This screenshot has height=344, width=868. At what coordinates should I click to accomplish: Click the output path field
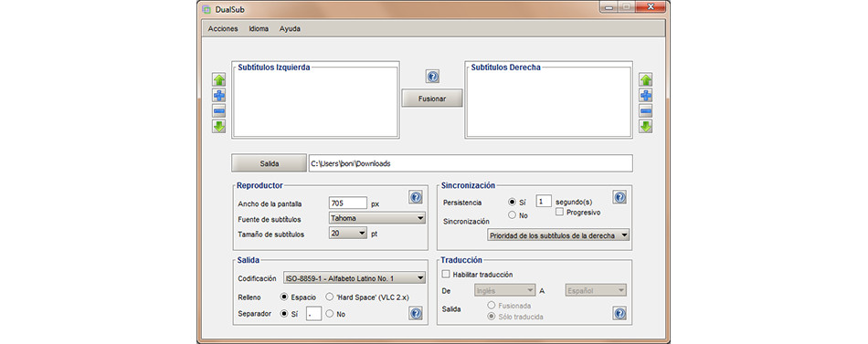471,163
